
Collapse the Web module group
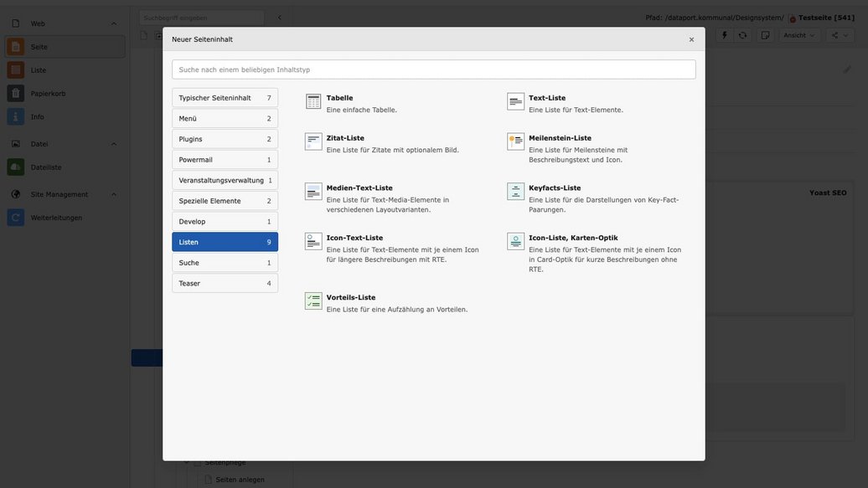pos(114,23)
